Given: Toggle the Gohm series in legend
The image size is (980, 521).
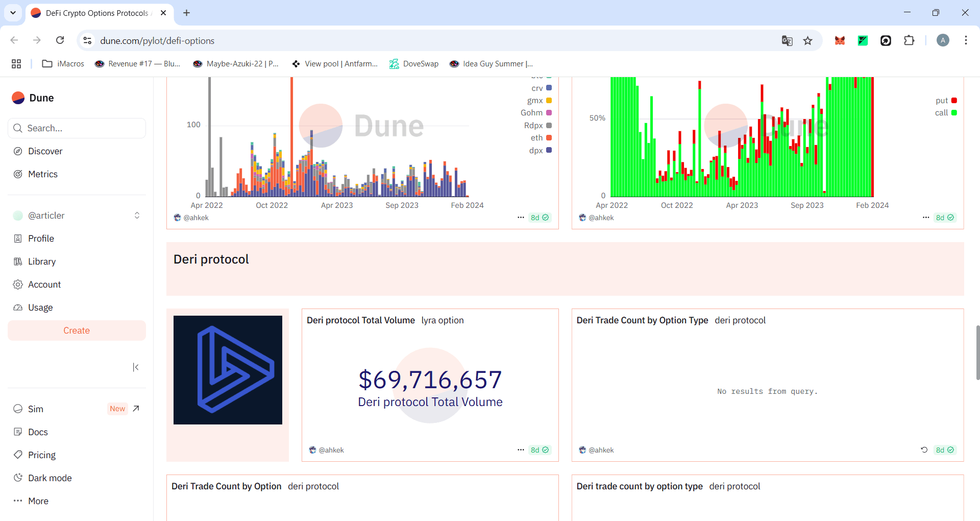Looking at the screenshot, I should point(536,113).
